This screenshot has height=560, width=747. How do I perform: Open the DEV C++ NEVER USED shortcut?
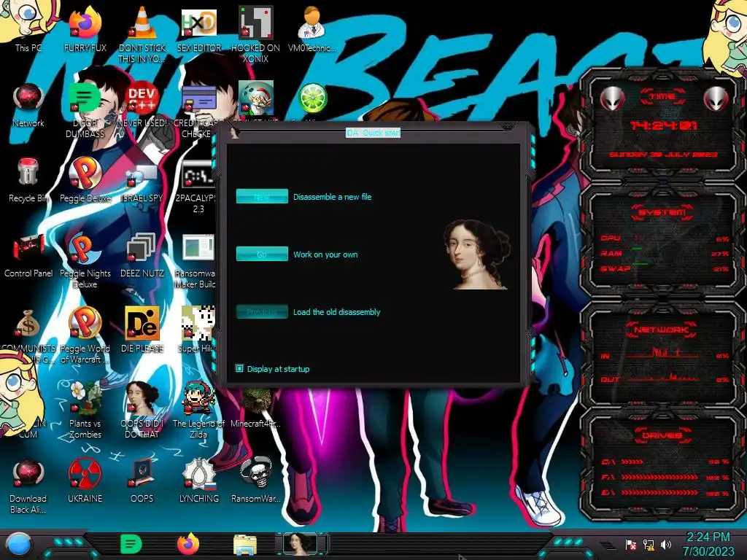click(x=142, y=105)
